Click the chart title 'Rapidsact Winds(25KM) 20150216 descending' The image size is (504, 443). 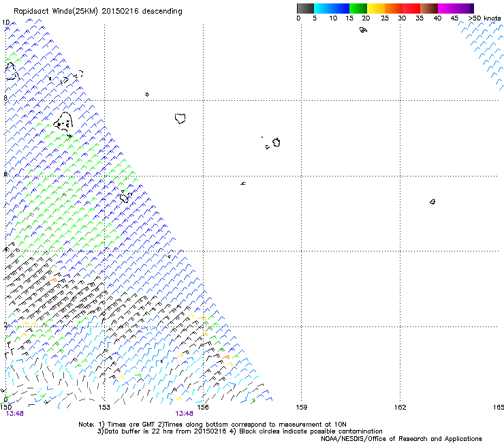[98, 12]
